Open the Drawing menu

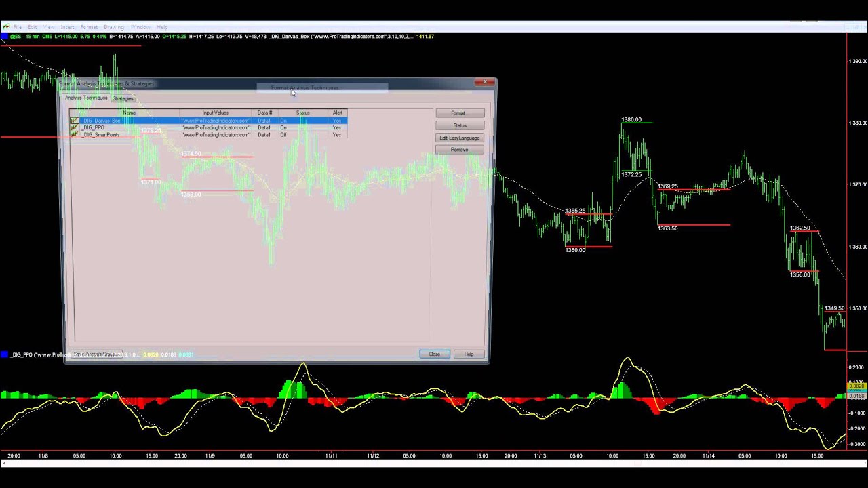(x=114, y=27)
